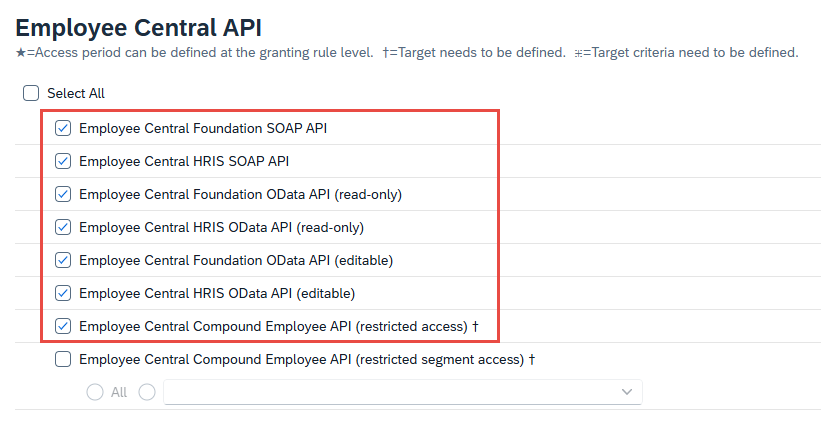Uncheck Employee Central HRIS SOAP API checkbox
This screenshot has height=424, width=821.
pyautogui.click(x=63, y=161)
